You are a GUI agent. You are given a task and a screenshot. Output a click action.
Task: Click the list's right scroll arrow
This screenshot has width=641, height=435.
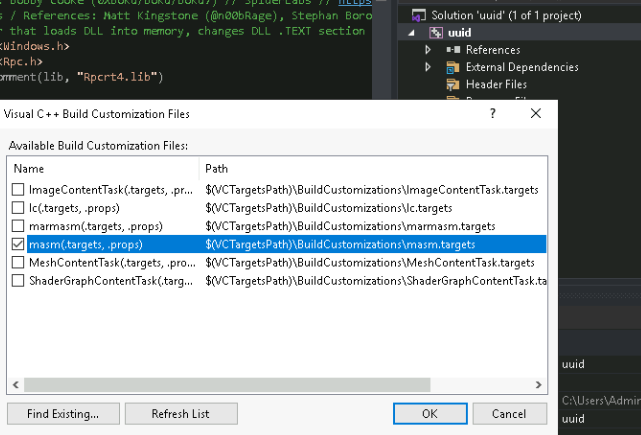[538, 385]
